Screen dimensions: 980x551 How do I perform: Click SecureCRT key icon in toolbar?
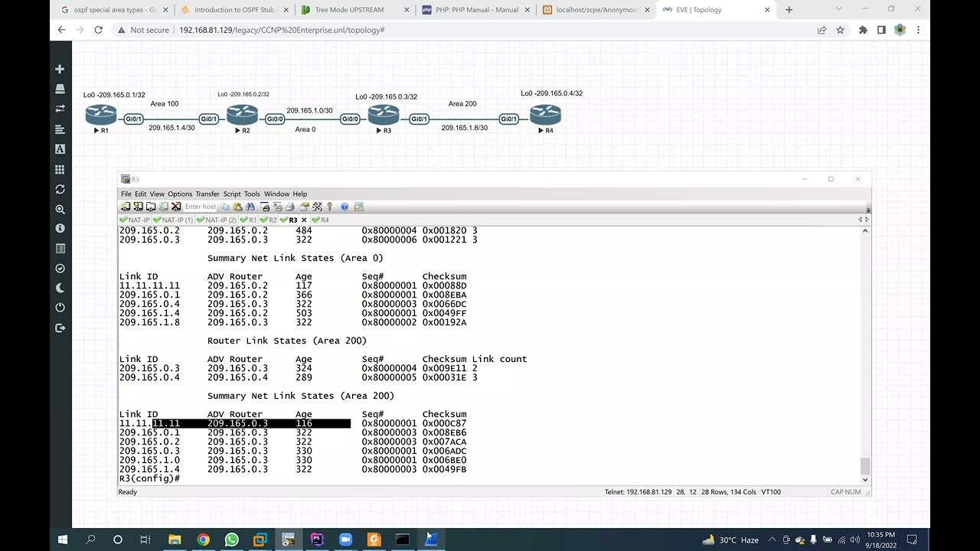pos(330,207)
